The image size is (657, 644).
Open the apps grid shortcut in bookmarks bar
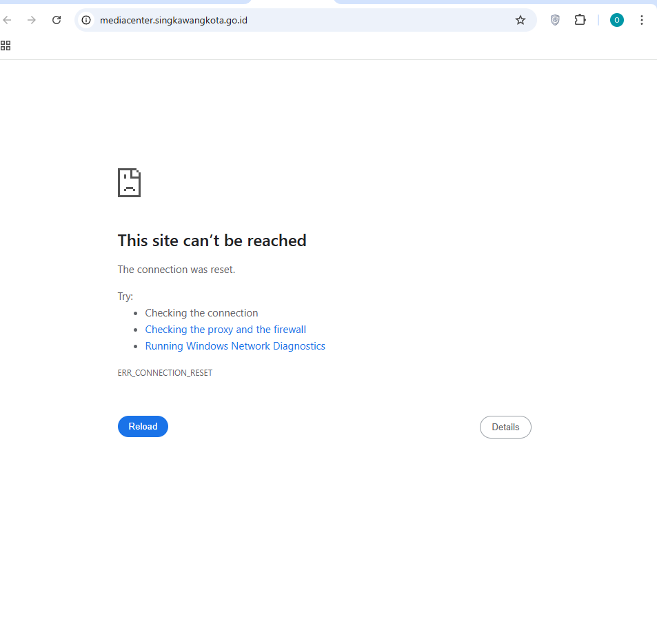click(x=6, y=46)
